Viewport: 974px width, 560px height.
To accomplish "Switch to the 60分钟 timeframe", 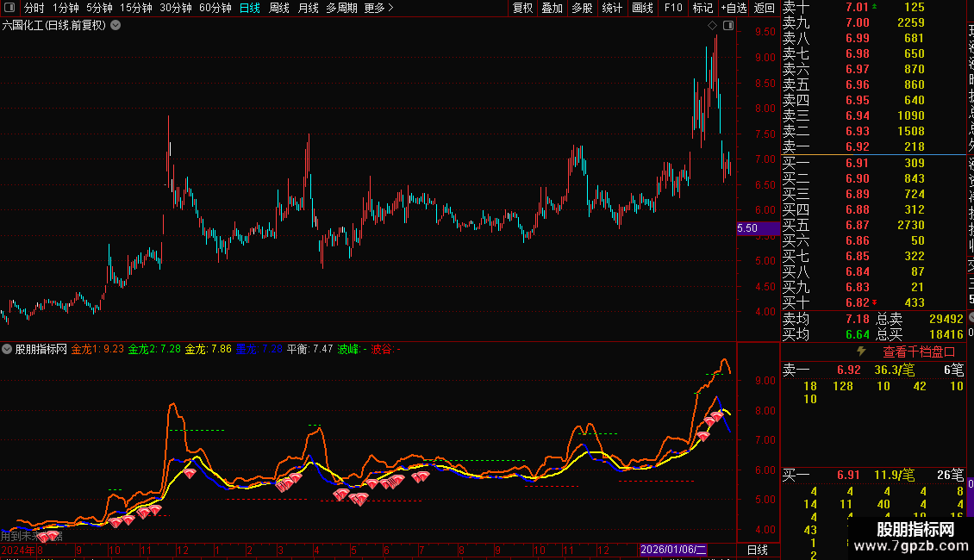I will [215, 8].
